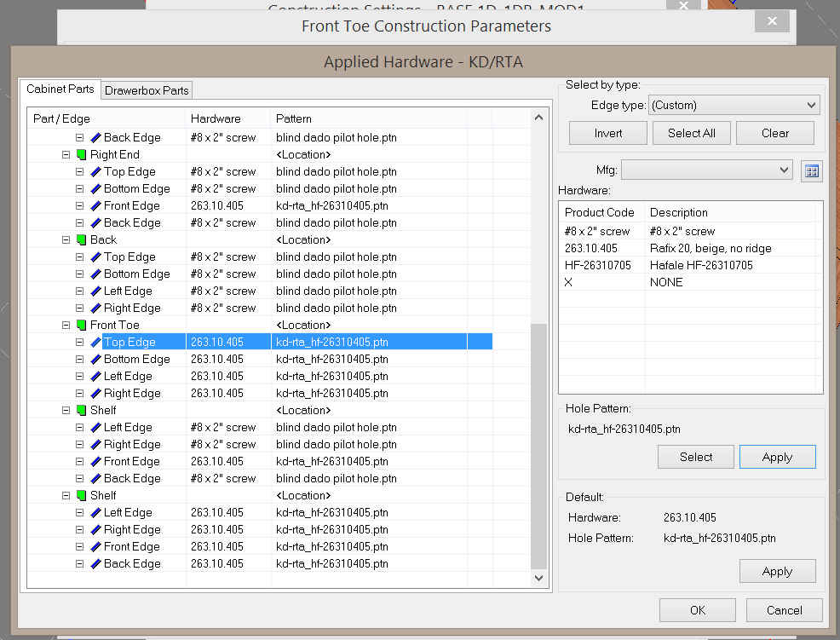The image size is (840, 640).
Task: Click the green part icon beside Back
Action: pos(81,240)
